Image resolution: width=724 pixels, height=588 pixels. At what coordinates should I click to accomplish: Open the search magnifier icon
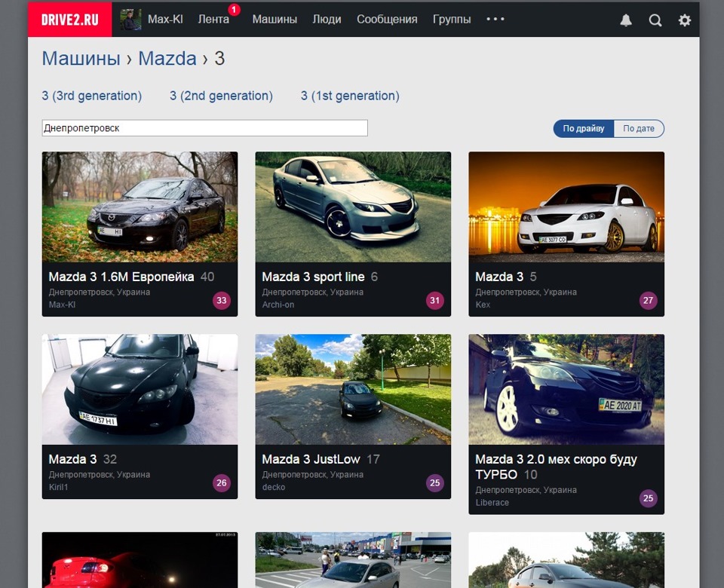pos(655,20)
